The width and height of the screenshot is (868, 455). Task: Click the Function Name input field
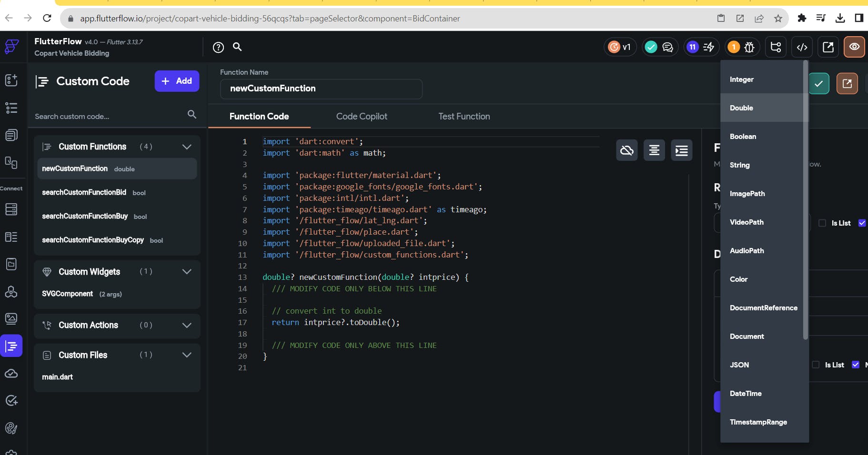[321, 89]
